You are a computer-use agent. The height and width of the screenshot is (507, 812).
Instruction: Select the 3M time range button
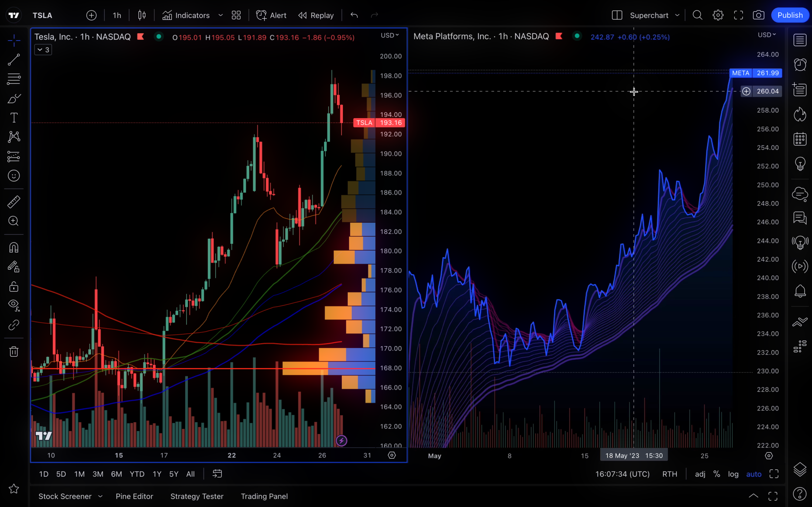pos(98,474)
